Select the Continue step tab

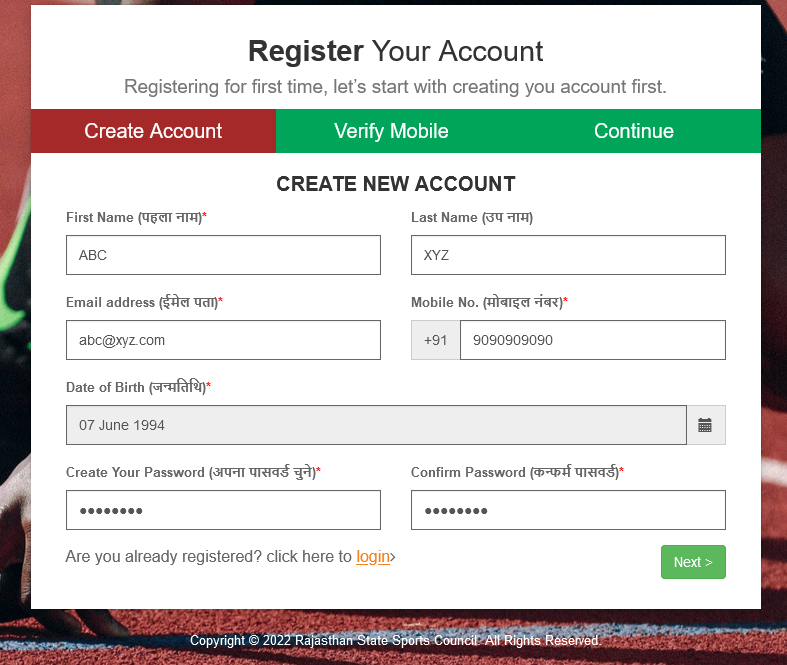click(633, 131)
